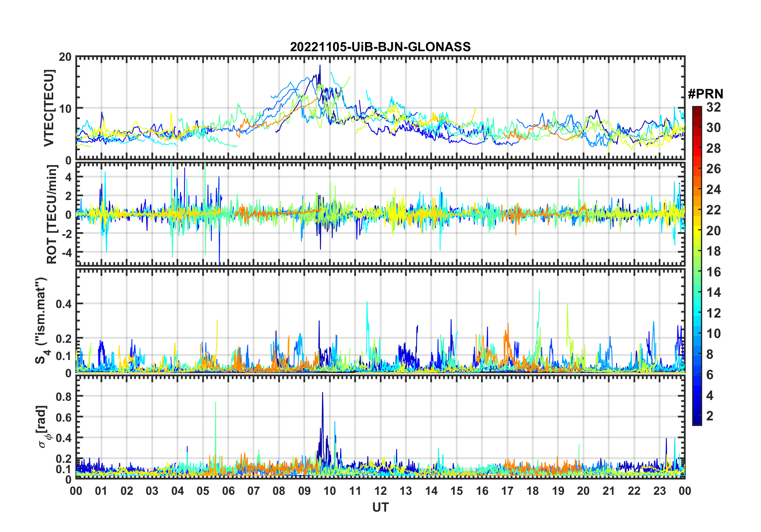Click the VTEC[TECU] y-axis label
The width and height of the screenshot is (761, 532).
(x=48, y=108)
